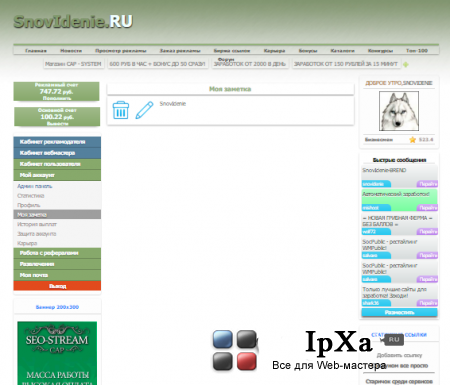Image resolution: width=450 pixels, height=385 pixels.
Task: Open user tag snovidenie in messages
Action: click(x=376, y=184)
